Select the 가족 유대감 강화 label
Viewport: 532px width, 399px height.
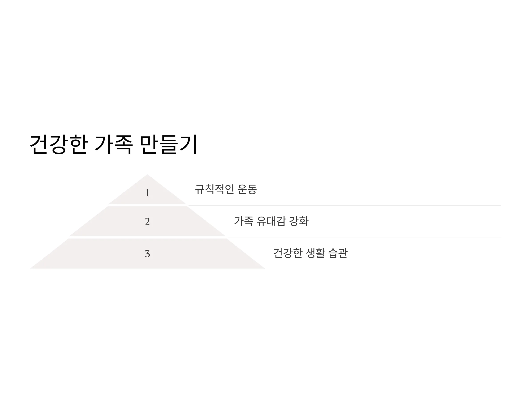(x=271, y=221)
